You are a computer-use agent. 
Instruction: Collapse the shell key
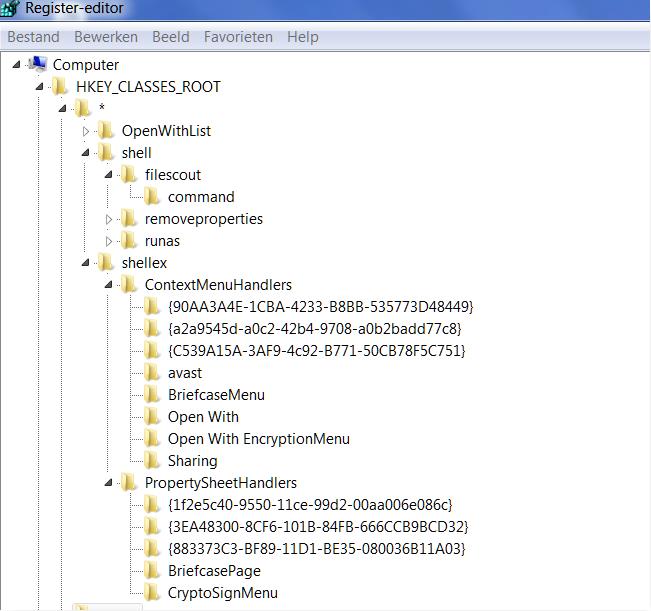[x=86, y=153]
